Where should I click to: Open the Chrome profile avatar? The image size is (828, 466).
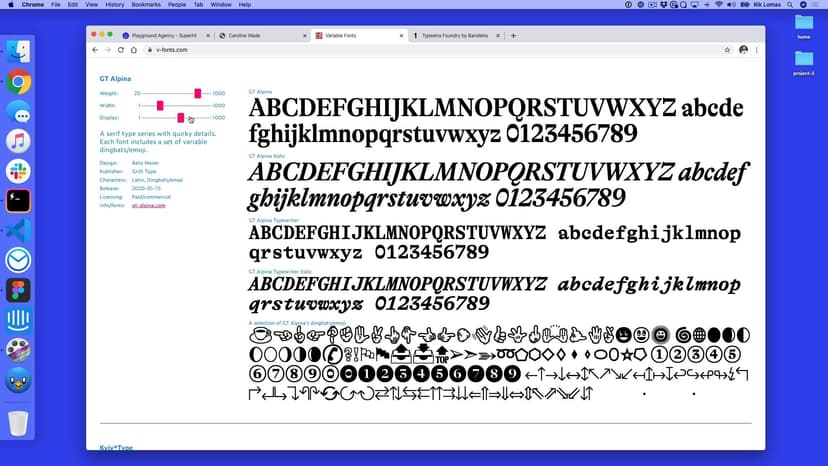[x=743, y=49]
